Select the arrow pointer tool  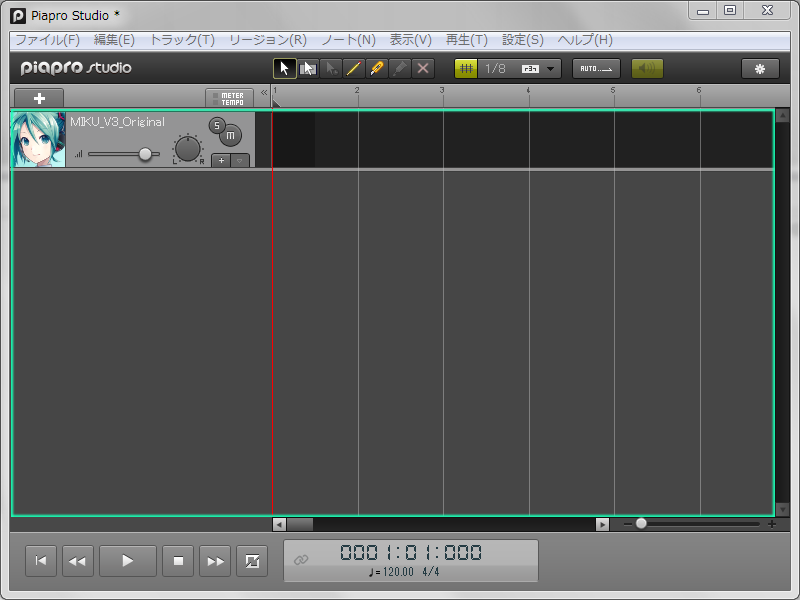pos(285,68)
